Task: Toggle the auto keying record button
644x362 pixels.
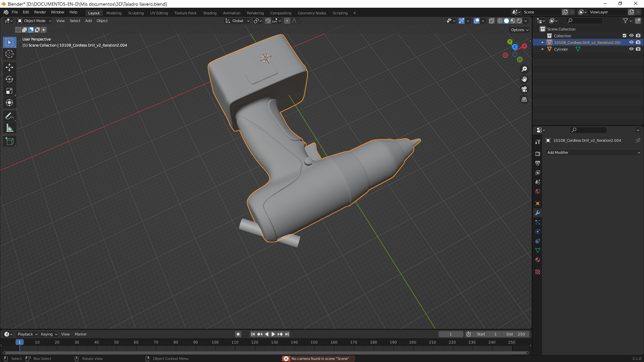Action: click(x=238, y=334)
